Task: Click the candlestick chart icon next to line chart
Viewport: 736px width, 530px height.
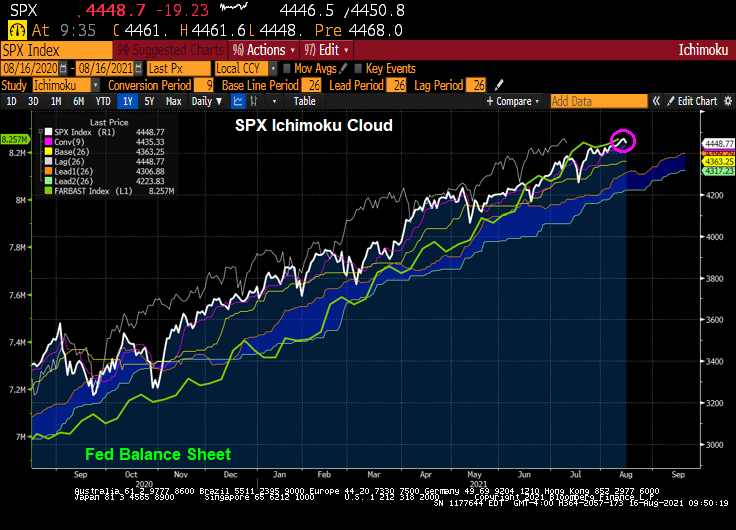Action: [x=256, y=101]
